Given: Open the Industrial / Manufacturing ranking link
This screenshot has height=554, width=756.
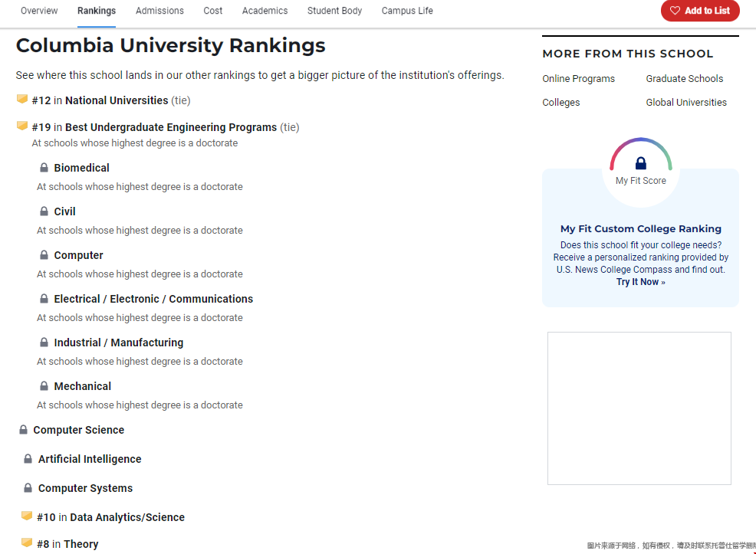Looking at the screenshot, I should pos(119,343).
